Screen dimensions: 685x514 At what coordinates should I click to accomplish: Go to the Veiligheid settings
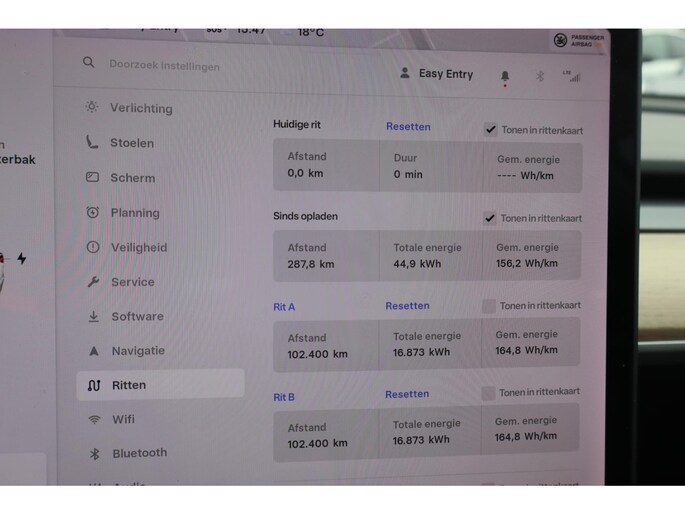click(138, 247)
